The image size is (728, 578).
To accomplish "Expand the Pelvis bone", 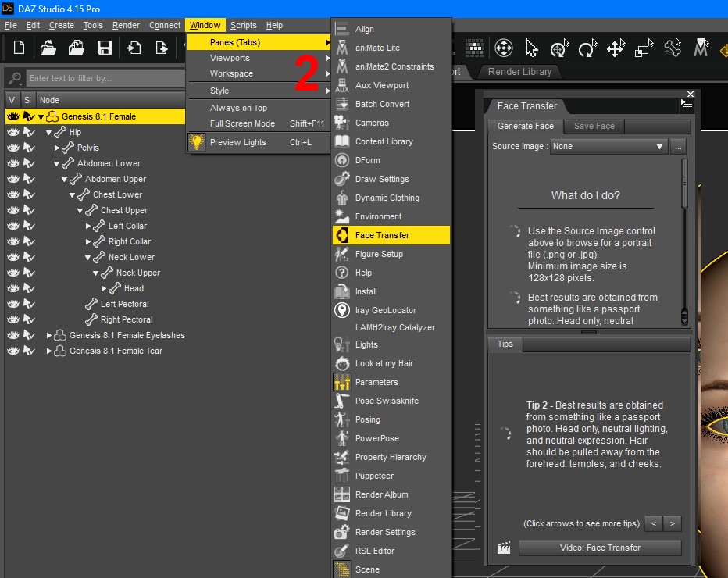I will pyautogui.click(x=57, y=148).
